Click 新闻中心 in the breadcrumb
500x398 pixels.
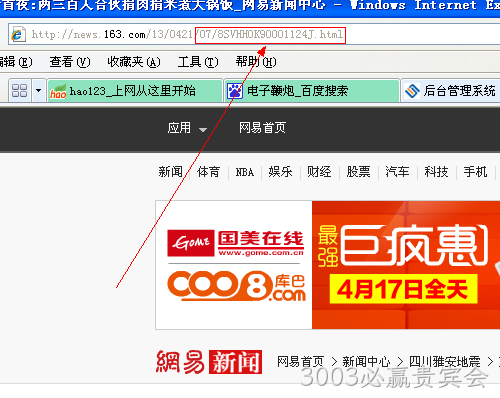[x=366, y=362]
